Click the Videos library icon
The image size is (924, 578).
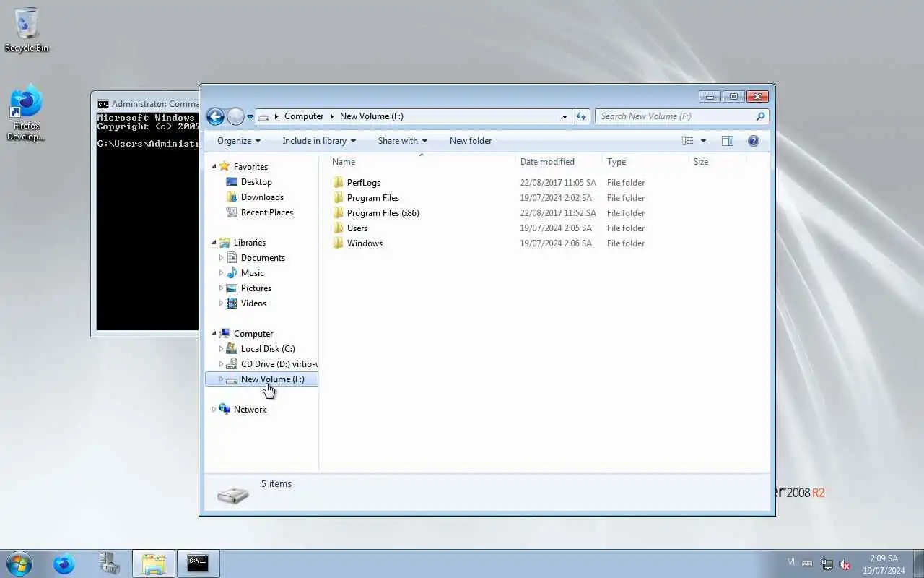232,303
